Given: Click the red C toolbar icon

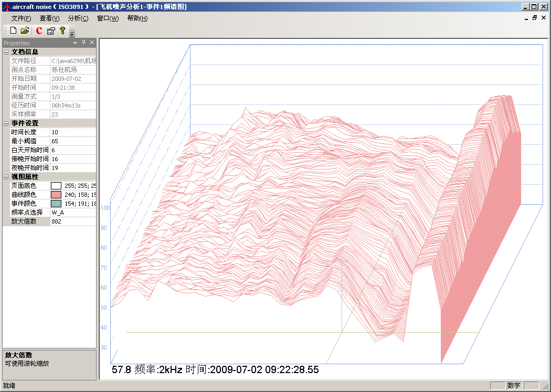Looking at the screenshot, I should click(x=39, y=31).
